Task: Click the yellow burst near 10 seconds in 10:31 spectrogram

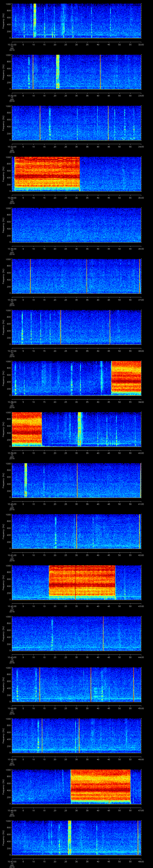Action: tap(35, 20)
